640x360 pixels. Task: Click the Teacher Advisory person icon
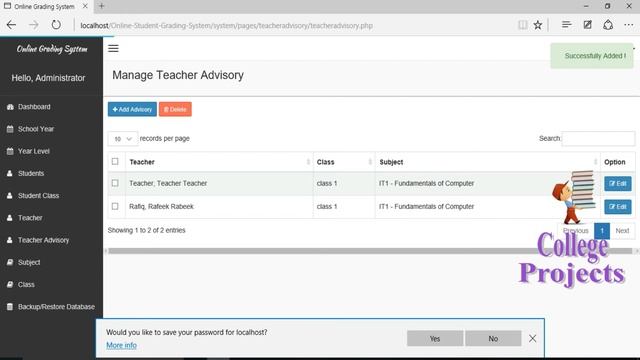(x=10, y=240)
